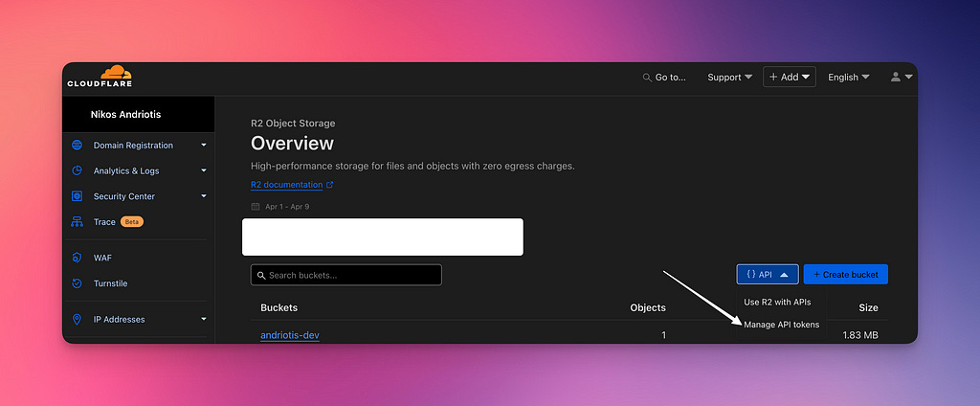
Task: Click the magnifier icon in Search buckets field
Action: click(261, 275)
